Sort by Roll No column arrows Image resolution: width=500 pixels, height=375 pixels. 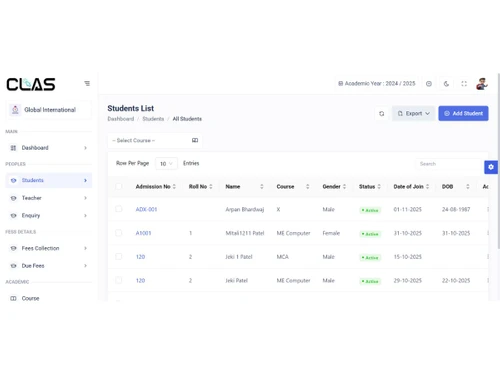[x=211, y=187]
